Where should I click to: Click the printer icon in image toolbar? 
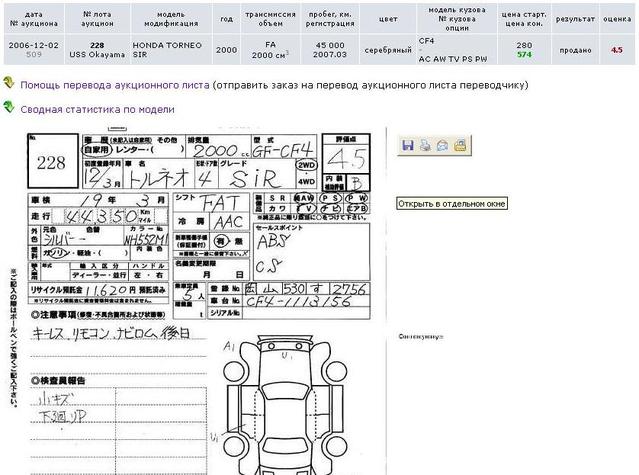tap(425, 145)
